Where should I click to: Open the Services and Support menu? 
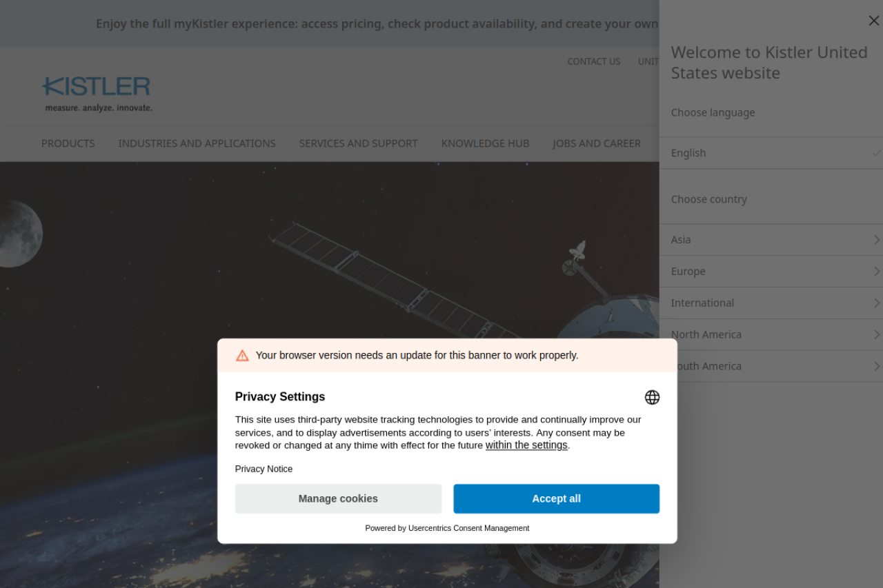pos(358,143)
